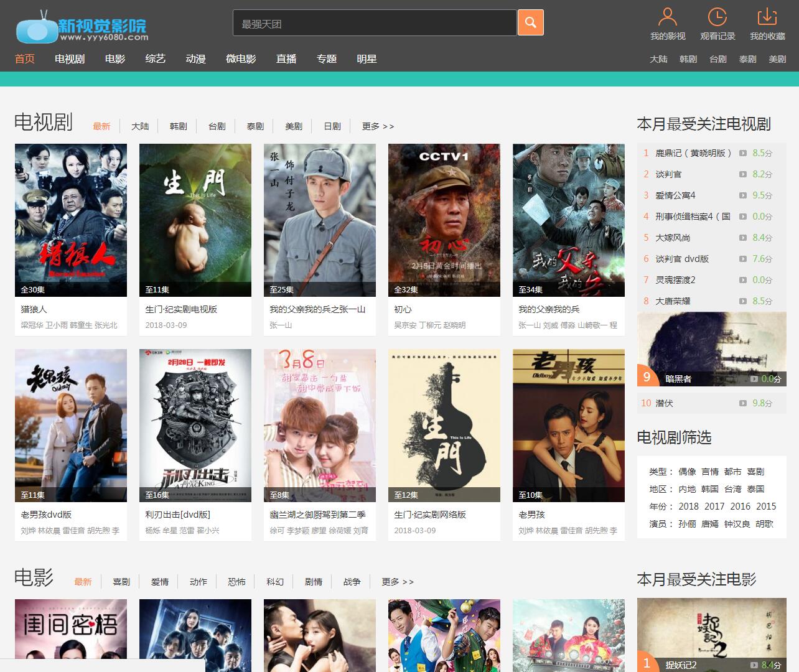Image resolution: width=799 pixels, height=672 pixels.
Task: Click title 老男孩dvd版
Action: pyautogui.click(x=46, y=515)
